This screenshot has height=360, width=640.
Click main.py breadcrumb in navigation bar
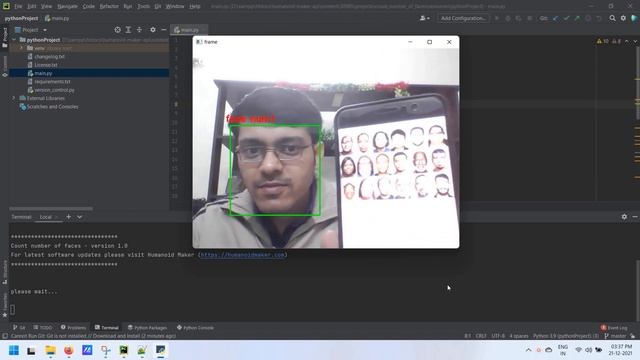(57, 18)
